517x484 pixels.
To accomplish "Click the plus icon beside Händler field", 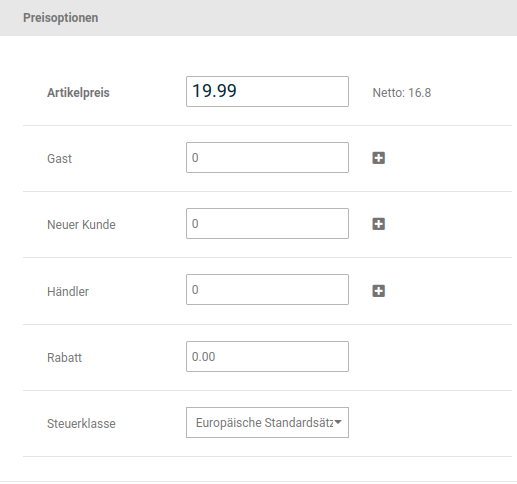I will point(378,291).
